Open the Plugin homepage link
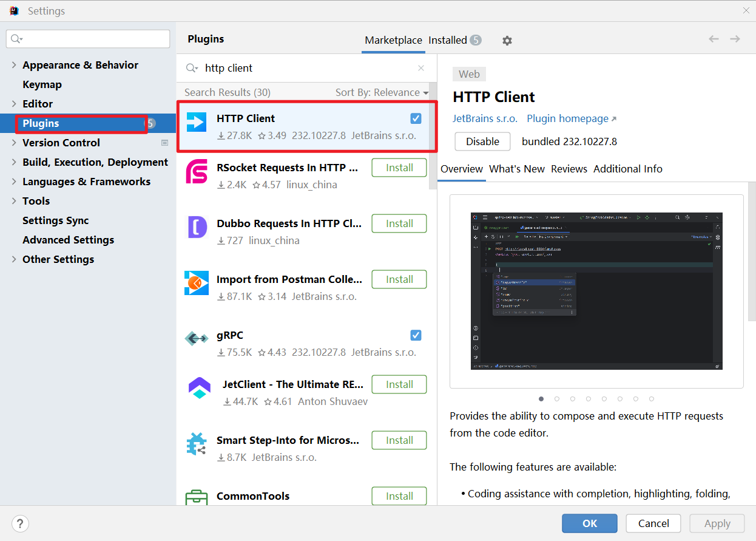Screen dimensions: 756x541 pos(572,118)
